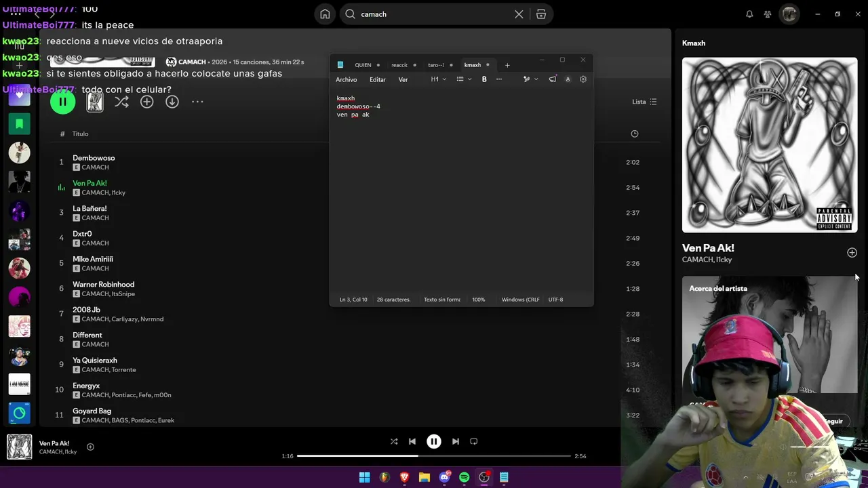Shuffle the album tracks next to the cover thumbnail

tap(121, 102)
